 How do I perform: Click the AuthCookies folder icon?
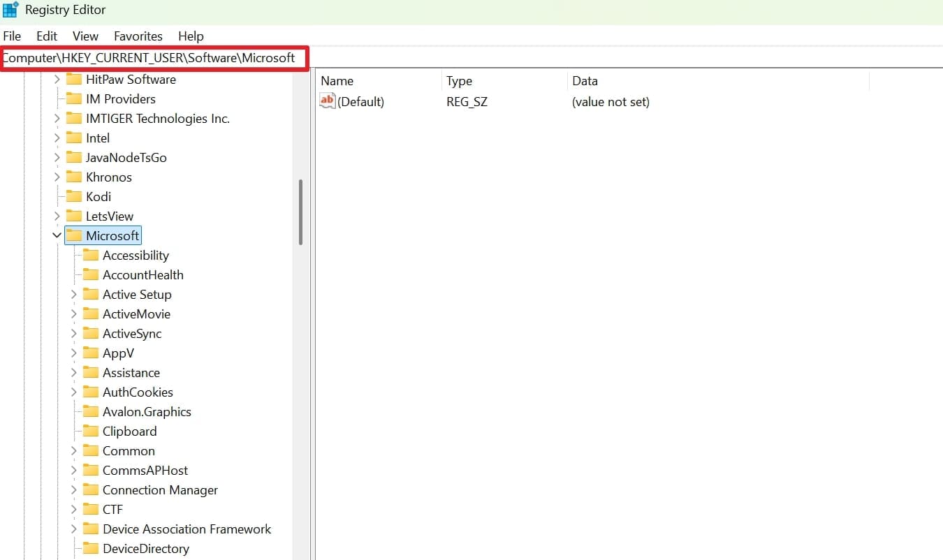click(91, 392)
